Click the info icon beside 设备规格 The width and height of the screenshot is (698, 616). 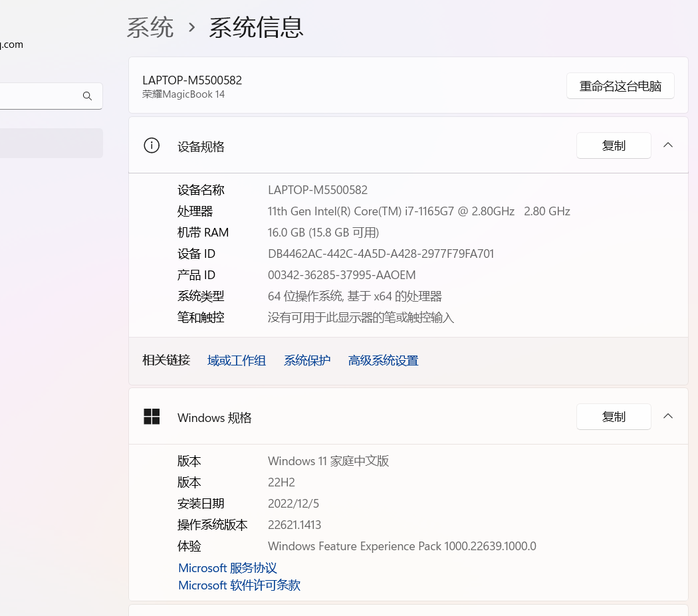(x=152, y=146)
